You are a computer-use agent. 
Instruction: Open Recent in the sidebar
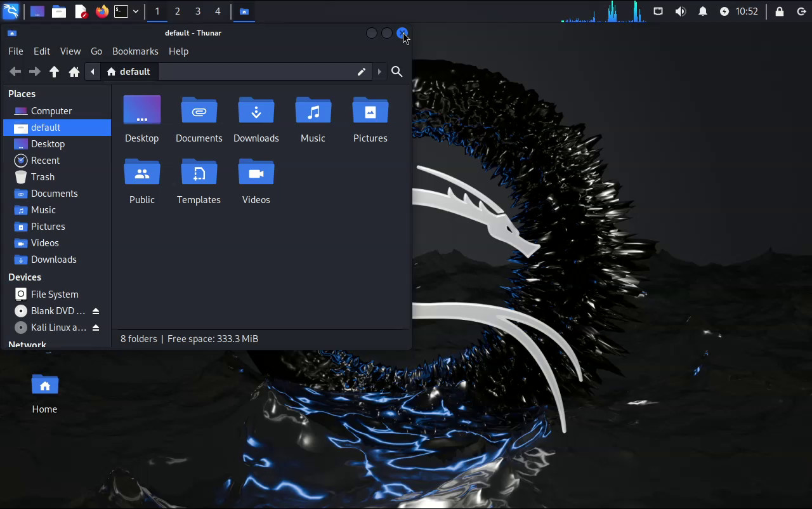click(57, 161)
